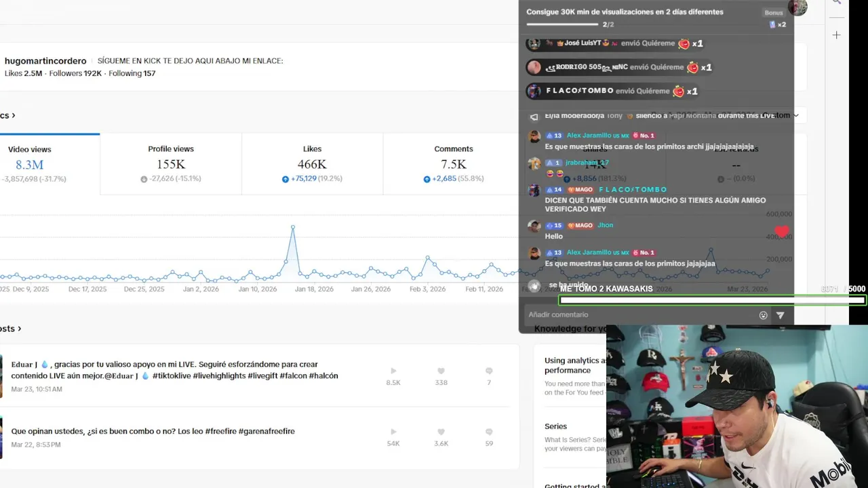Screen dimensions: 868x488
Task: Click the red heart floating in live chat
Action: pyautogui.click(x=782, y=232)
